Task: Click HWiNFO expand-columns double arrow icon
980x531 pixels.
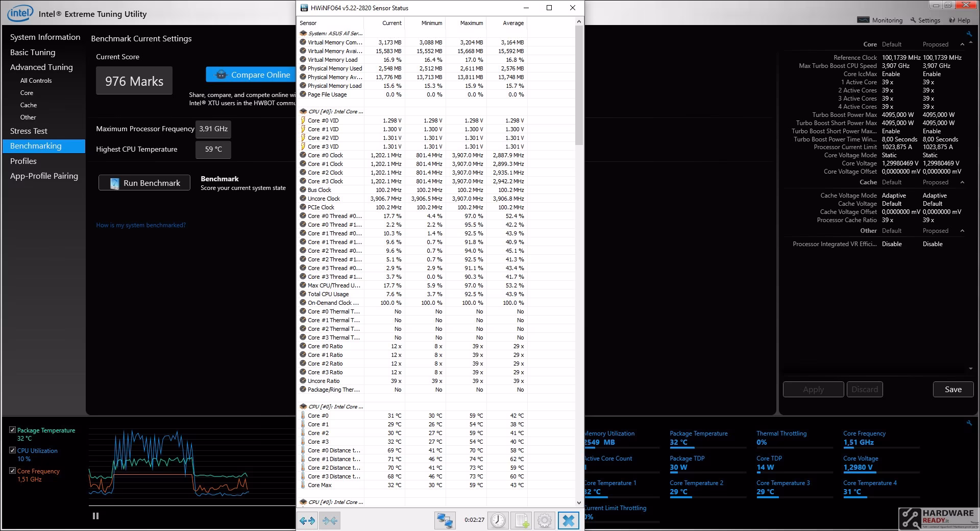Action: tap(307, 521)
